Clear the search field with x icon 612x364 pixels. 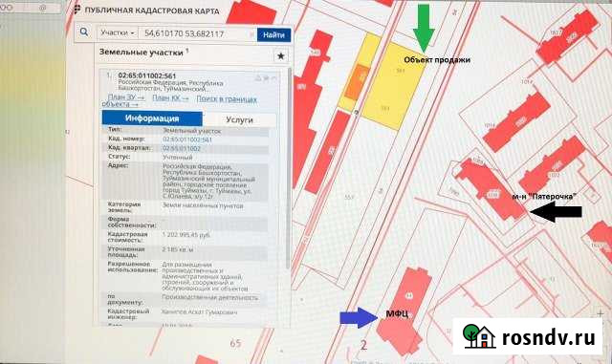(x=251, y=34)
